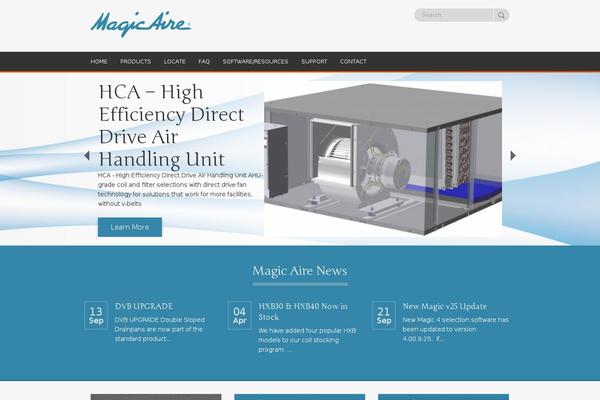Click the Magic Aire News heading
This screenshot has height=400, width=600.
tap(300, 271)
